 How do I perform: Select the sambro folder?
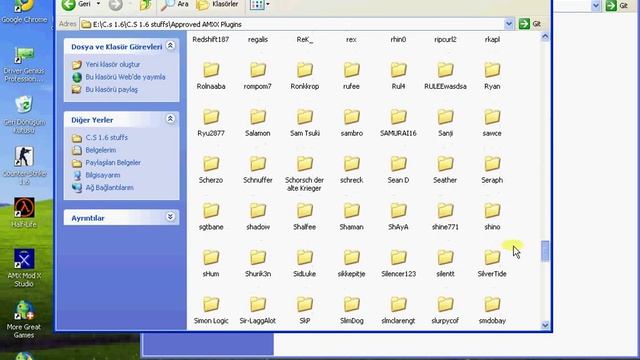point(351,122)
